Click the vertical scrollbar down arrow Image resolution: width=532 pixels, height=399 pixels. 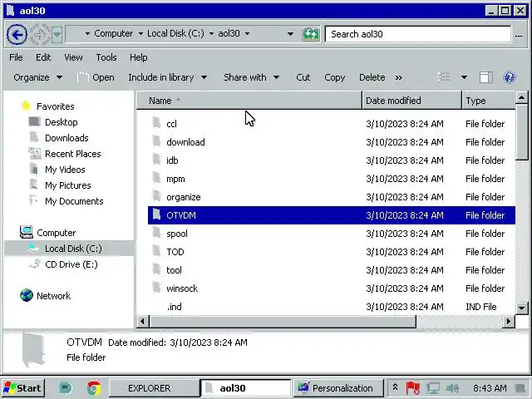tap(521, 308)
